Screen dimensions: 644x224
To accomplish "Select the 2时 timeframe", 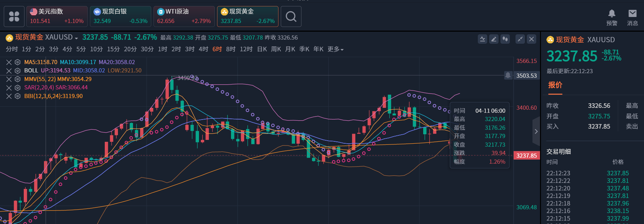I will 176,49.
